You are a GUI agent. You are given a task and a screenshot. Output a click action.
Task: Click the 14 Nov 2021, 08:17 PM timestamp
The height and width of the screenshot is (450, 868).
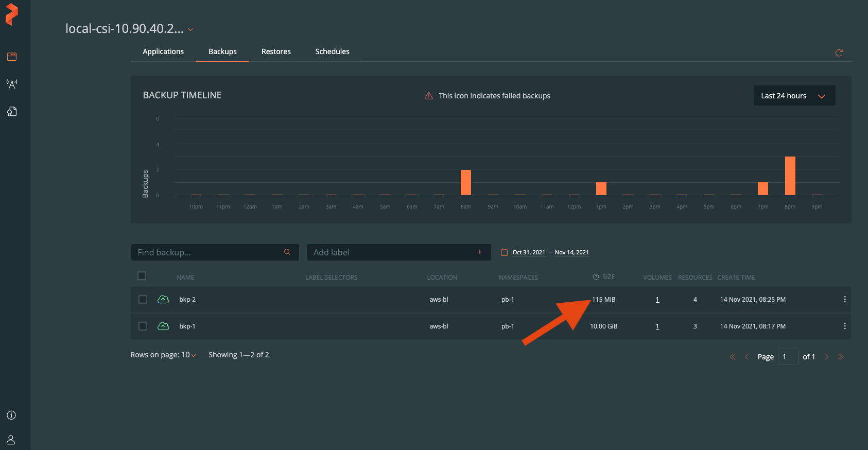(x=753, y=326)
